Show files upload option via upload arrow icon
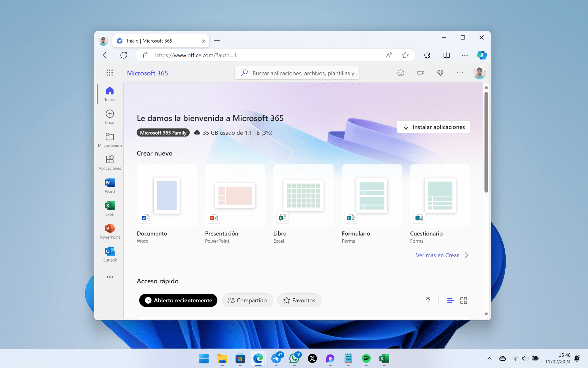 click(428, 300)
